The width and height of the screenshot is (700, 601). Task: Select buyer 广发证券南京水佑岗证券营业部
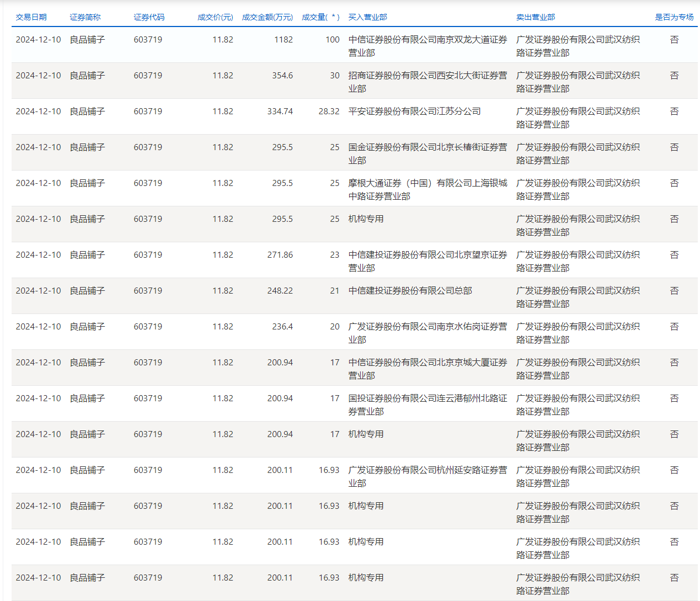tap(428, 333)
